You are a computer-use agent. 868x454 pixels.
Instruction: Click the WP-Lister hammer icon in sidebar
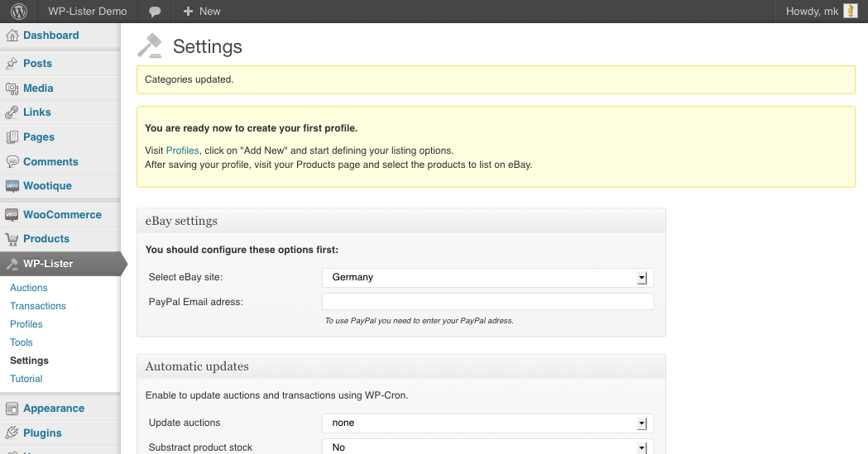tap(12, 264)
